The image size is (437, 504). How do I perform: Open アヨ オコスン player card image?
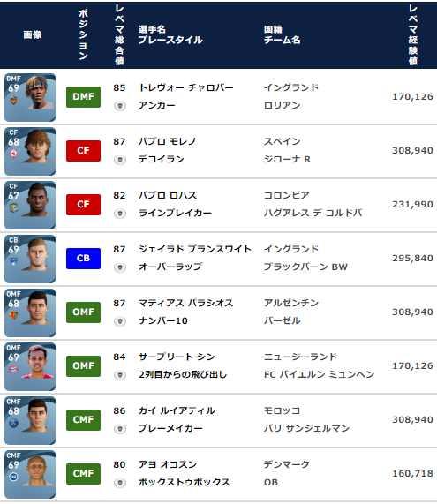coord(30,474)
